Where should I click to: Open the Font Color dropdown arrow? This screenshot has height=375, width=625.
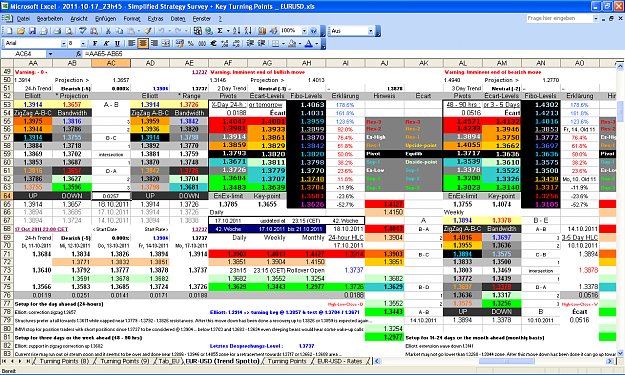coord(316,43)
